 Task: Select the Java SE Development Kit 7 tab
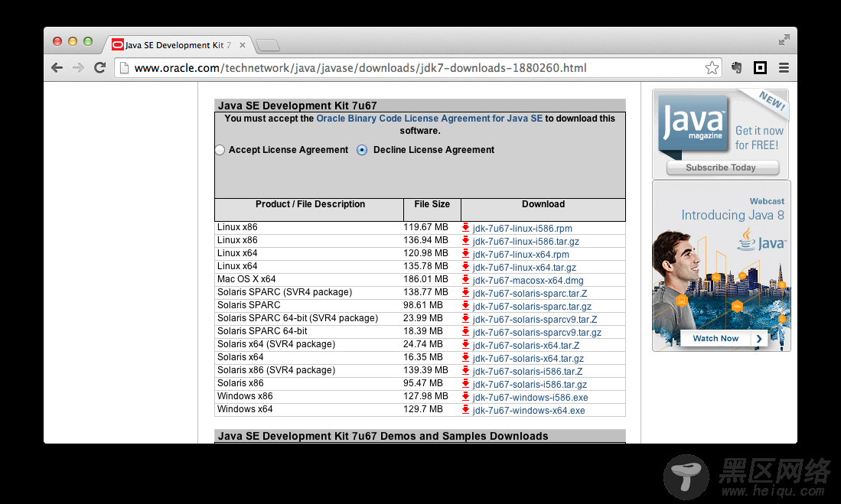pyautogui.click(x=178, y=45)
